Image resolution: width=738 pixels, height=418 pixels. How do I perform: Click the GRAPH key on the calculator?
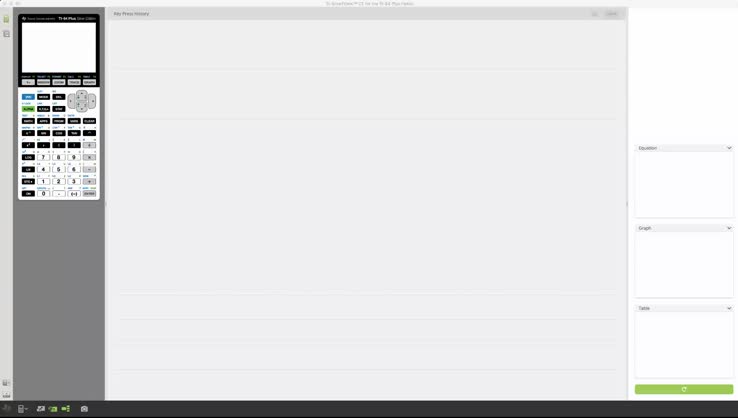pyautogui.click(x=89, y=82)
